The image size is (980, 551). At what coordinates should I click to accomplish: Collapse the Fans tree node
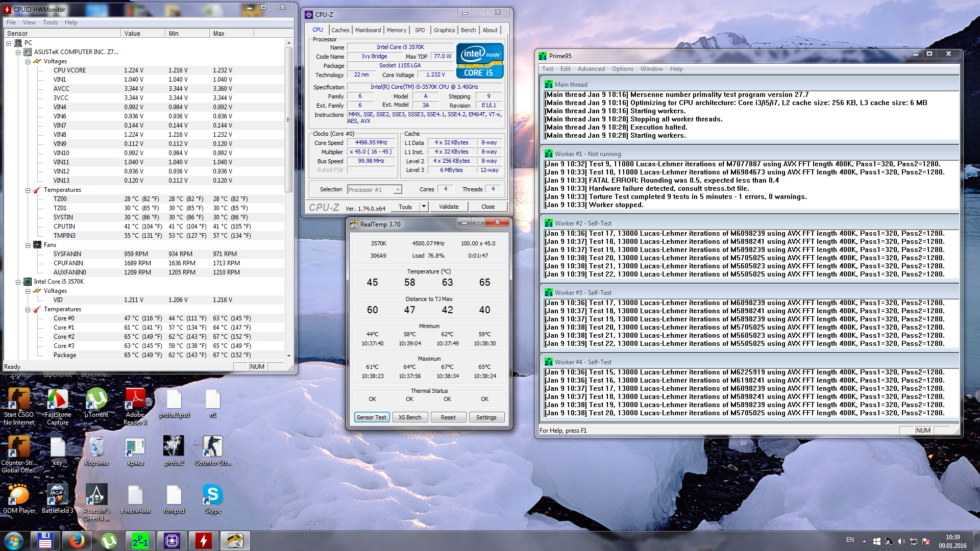coord(28,245)
